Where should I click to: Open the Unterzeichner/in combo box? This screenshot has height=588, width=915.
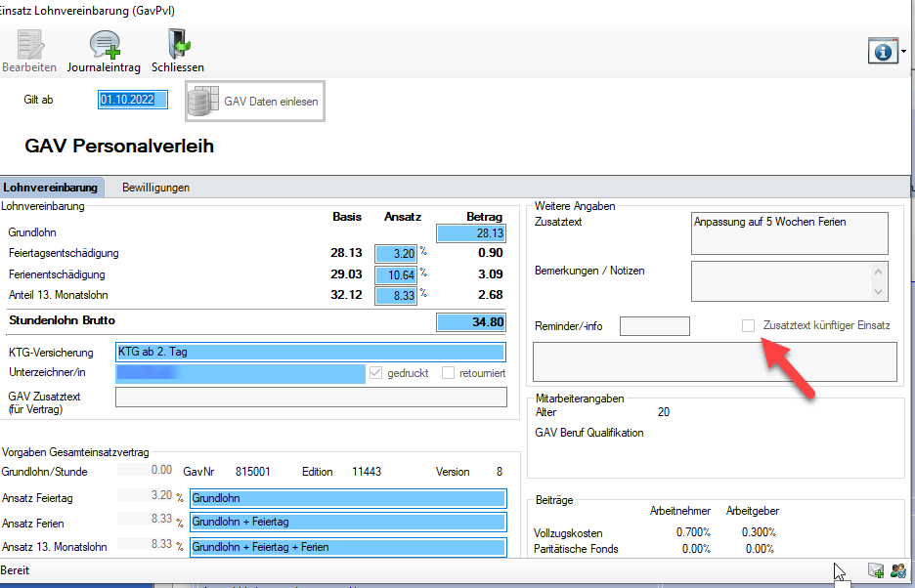click(240, 373)
